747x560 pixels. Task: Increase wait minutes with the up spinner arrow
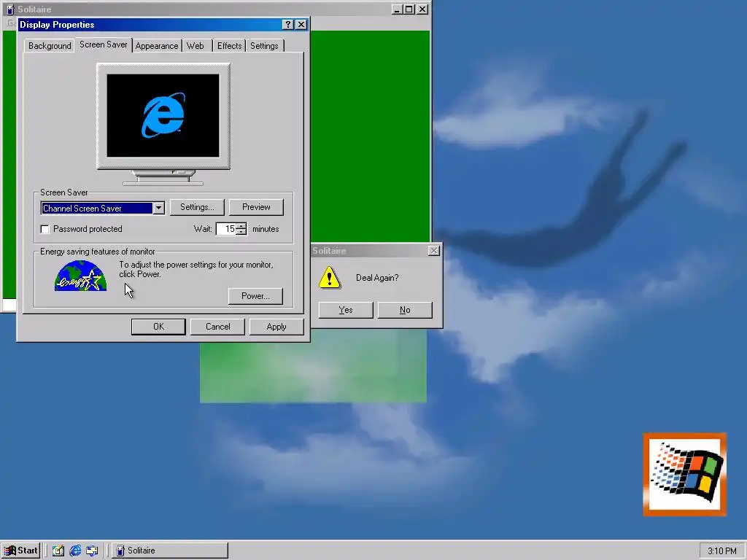[241, 226]
